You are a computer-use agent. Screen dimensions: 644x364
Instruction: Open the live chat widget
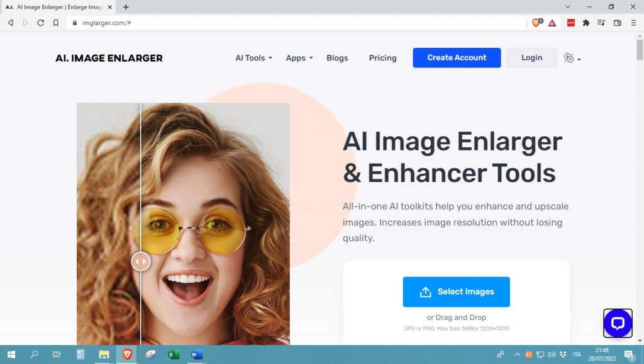618,323
